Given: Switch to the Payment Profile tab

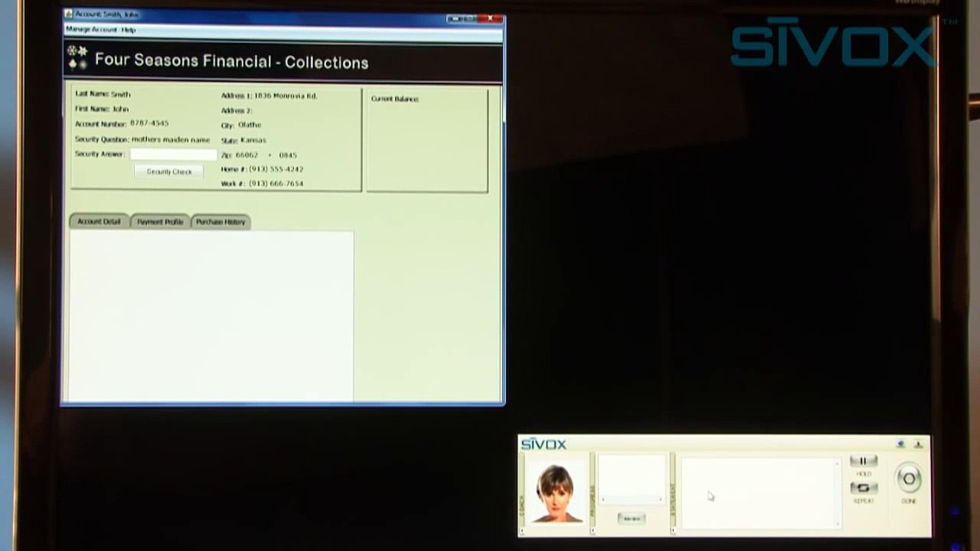Looking at the screenshot, I should pyautogui.click(x=160, y=222).
